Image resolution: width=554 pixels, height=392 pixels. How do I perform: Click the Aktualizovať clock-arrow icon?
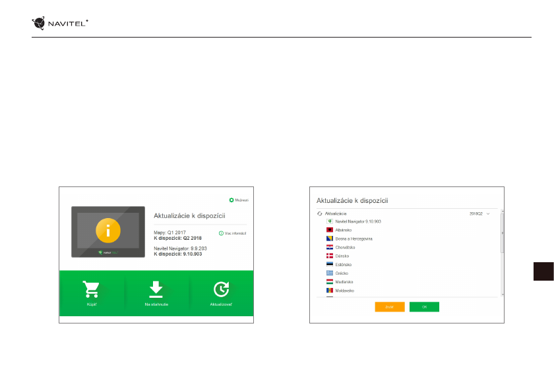click(x=221, y=289)
